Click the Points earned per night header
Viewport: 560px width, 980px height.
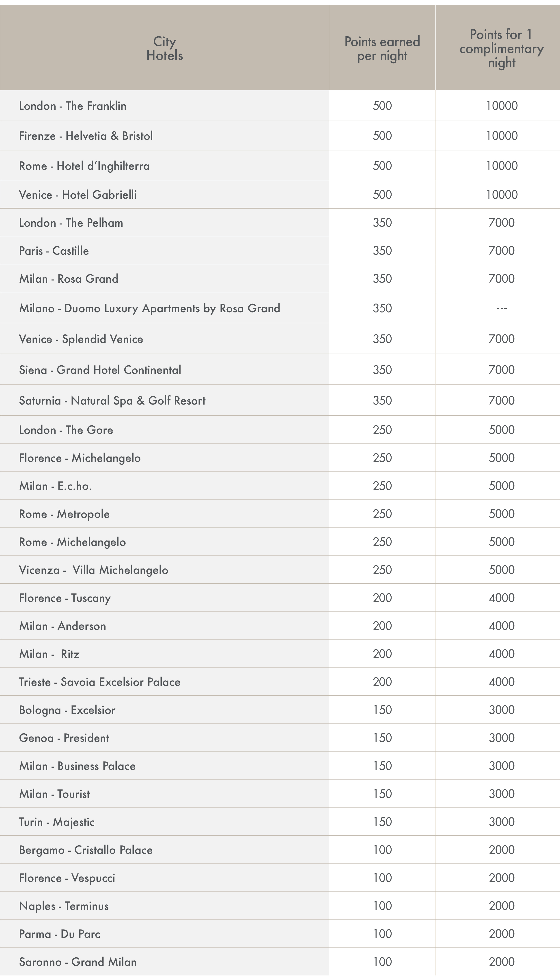click(x=382, y=48)
